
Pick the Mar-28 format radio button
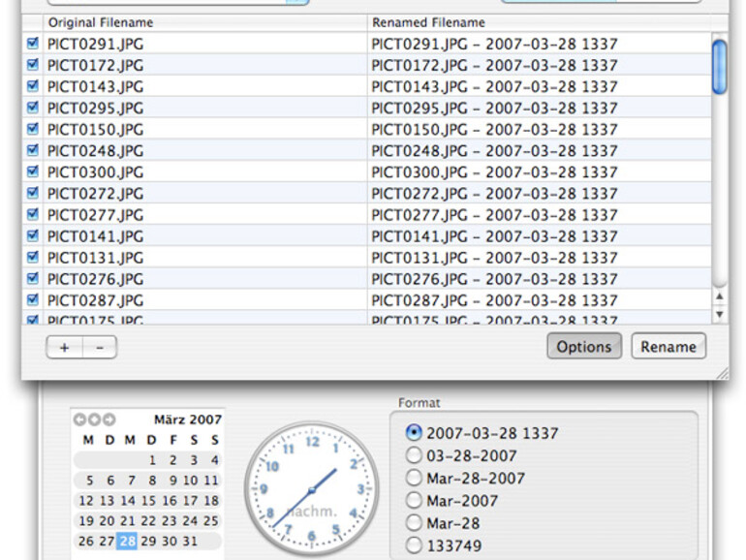pyautogui.click(x=414, y=523)
